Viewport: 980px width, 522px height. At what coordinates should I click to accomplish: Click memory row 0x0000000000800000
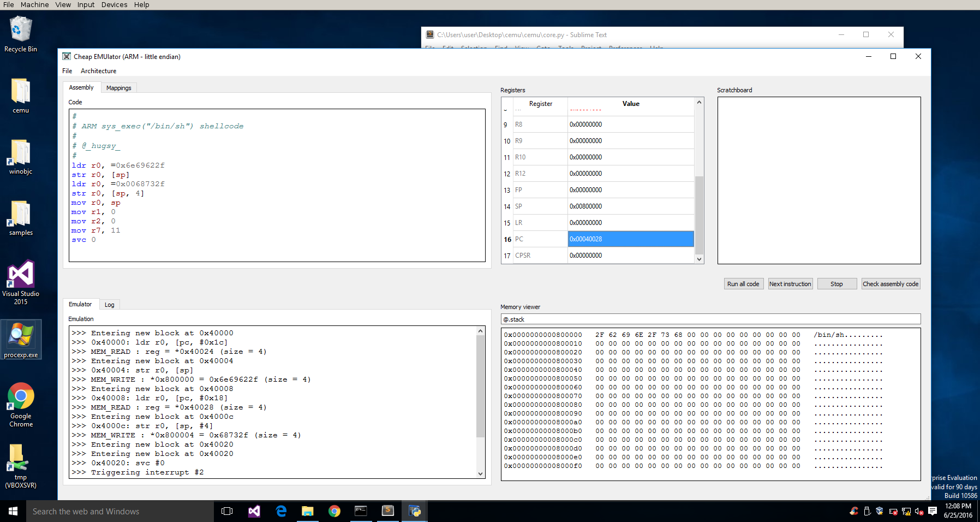[693, 335]
